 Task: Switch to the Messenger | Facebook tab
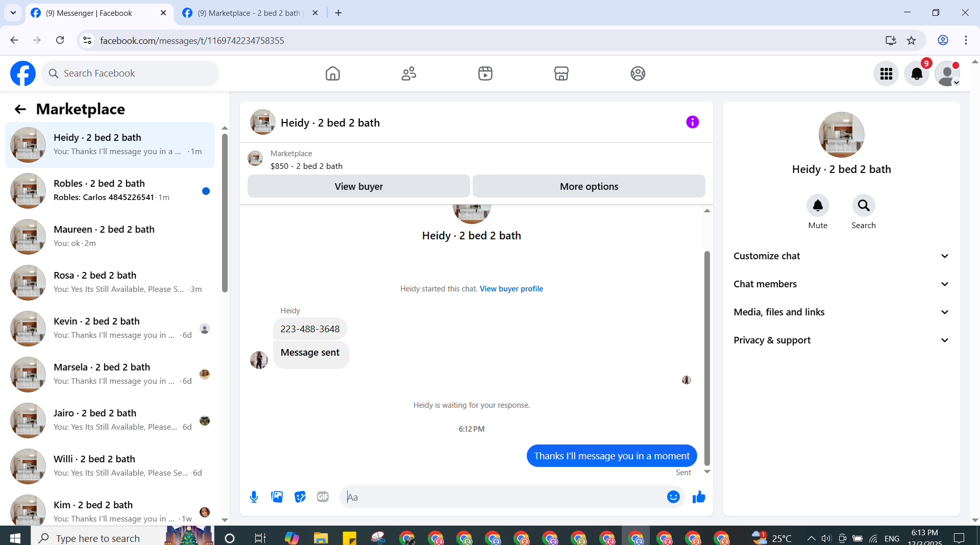pyautogui.click(x=100, y=13)
